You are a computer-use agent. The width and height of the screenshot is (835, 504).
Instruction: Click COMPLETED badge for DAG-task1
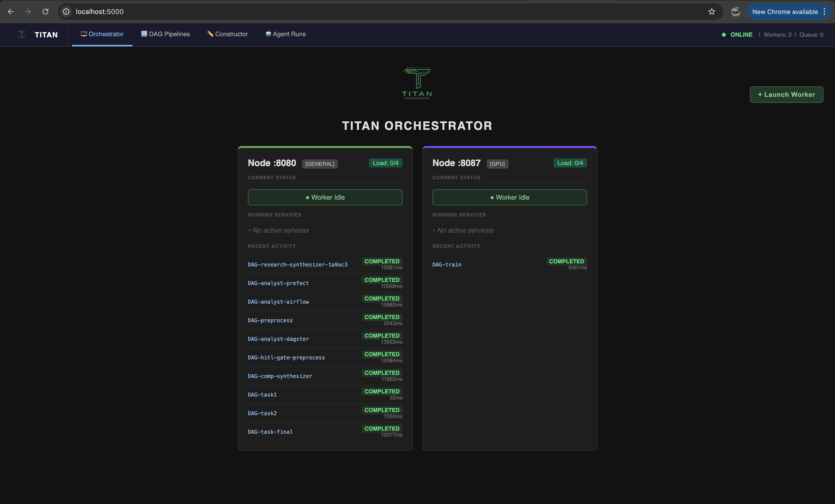(x=382, y=391)
